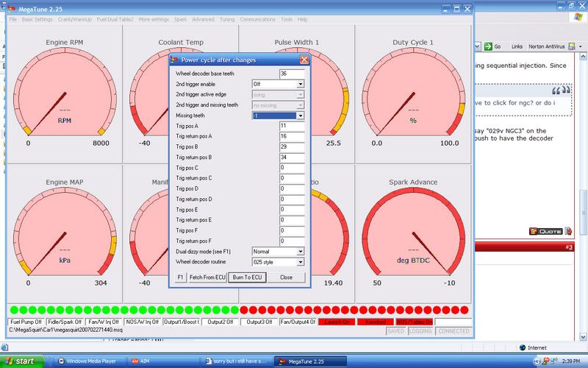The image size is (588, 368).
Task: Click the Trig return pos F field
Action: pyautogui.click(x=292, y=241)
